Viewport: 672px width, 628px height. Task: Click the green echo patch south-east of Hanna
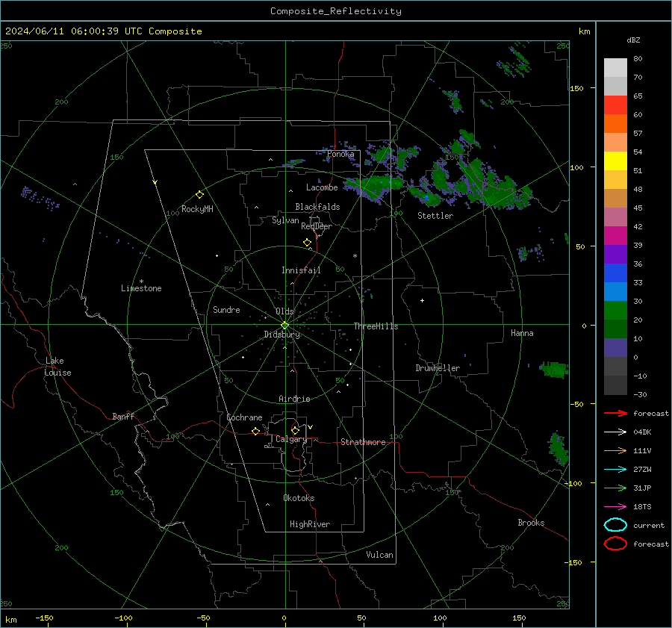click(554, 370)
